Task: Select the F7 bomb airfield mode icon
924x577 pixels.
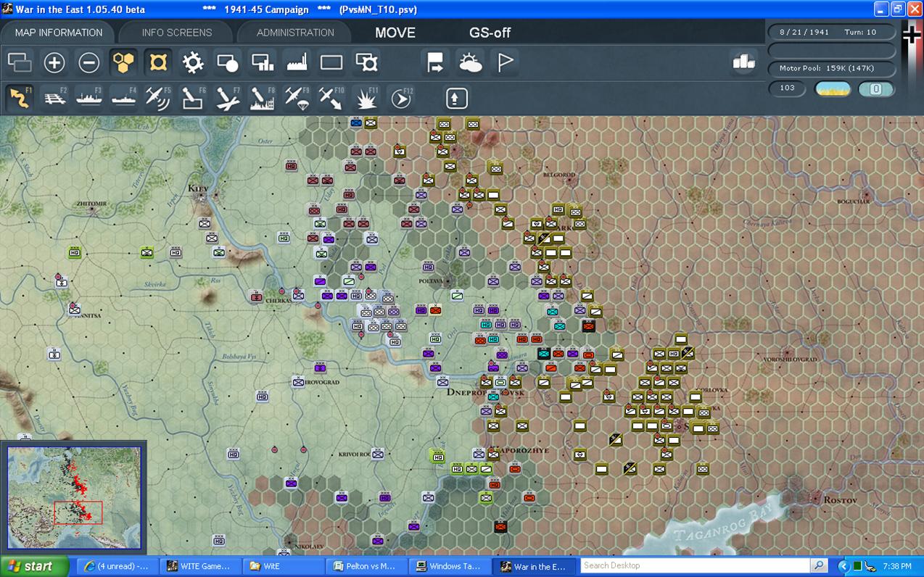Action: pos(228,98)
